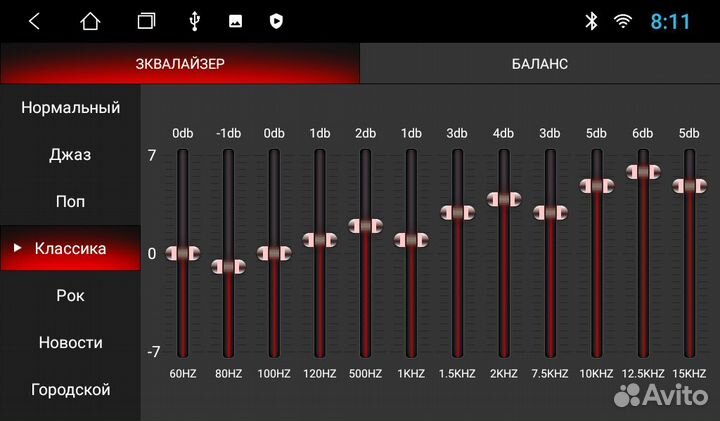Image resolution: width=720 pixels, height=421 pixels.
Task: Tap the Wi-Fi status icon
Action: point(623,21)
